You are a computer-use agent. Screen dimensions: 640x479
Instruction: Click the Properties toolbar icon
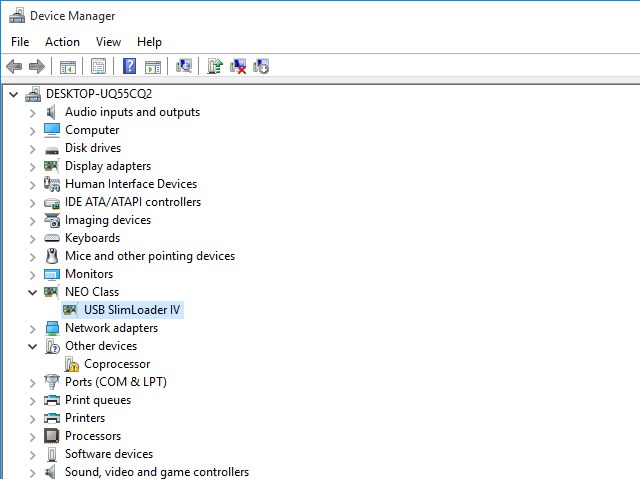pos(99,66)
